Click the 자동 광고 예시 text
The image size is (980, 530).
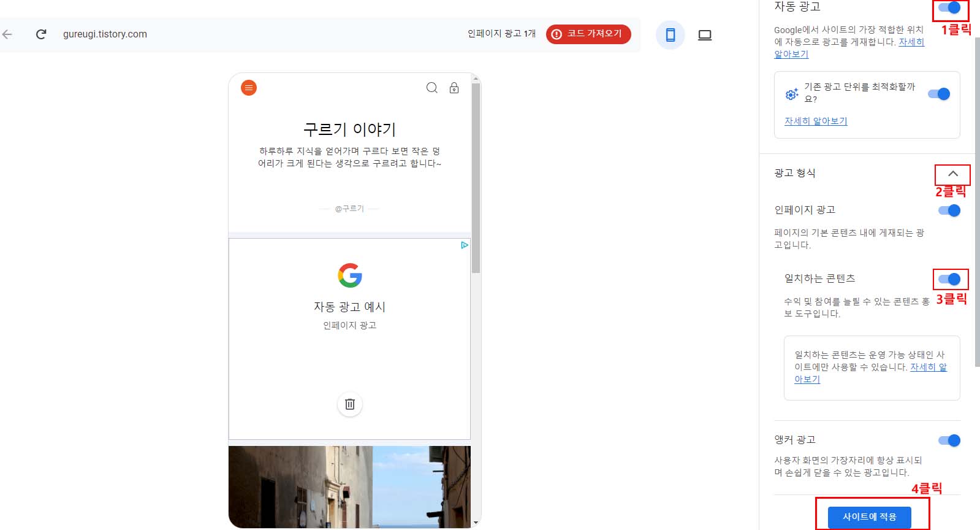(x=349, y=307)
